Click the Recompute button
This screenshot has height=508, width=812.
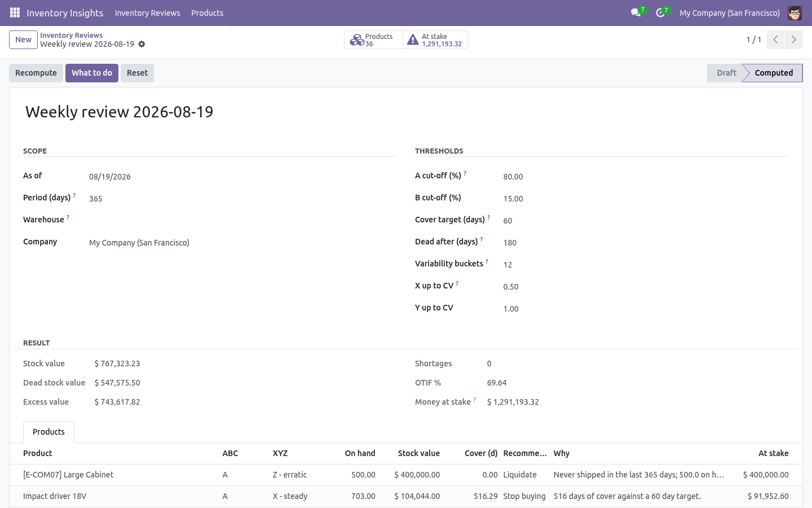coord(36,73)
